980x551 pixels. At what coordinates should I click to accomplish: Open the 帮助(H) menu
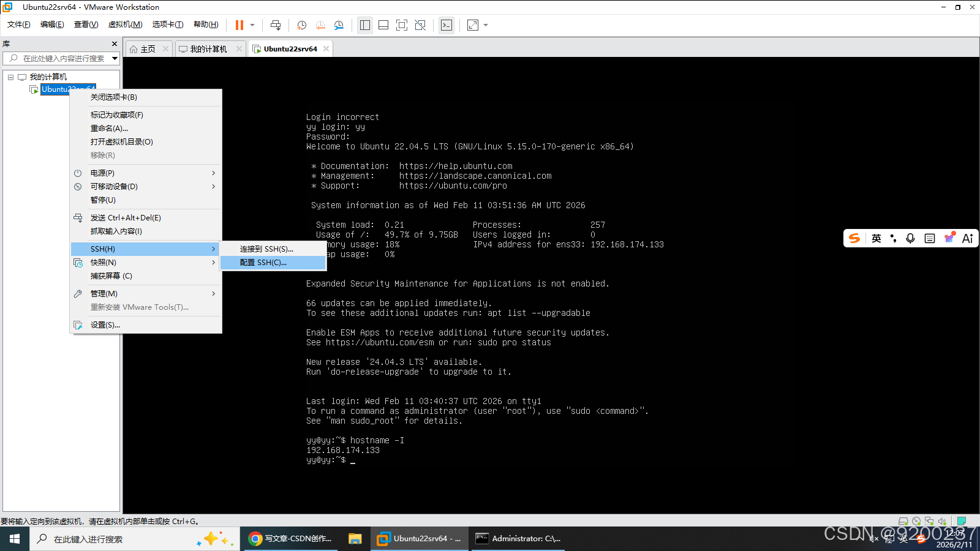[206, 24]
